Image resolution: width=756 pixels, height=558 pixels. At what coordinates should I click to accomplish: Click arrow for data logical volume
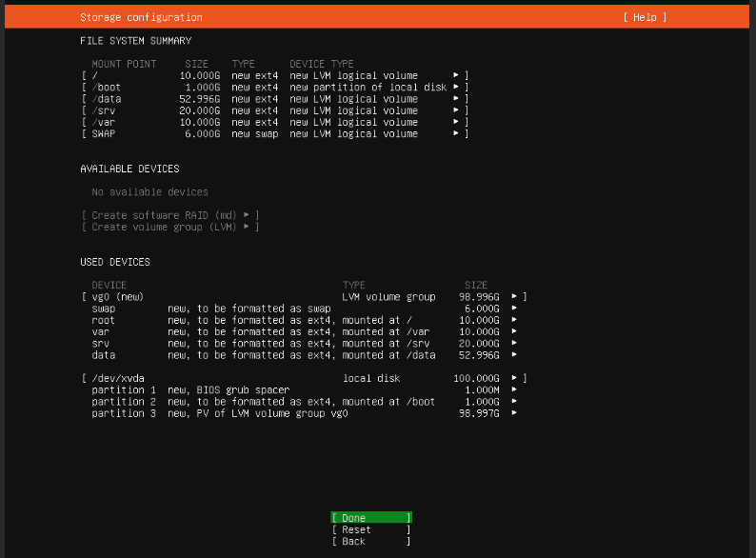pyautogui.click(x=515, y=355)
